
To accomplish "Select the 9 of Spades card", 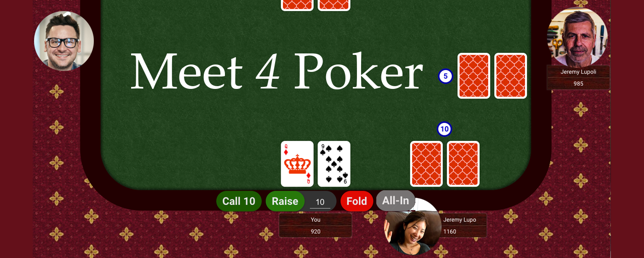I will [334, 164].
